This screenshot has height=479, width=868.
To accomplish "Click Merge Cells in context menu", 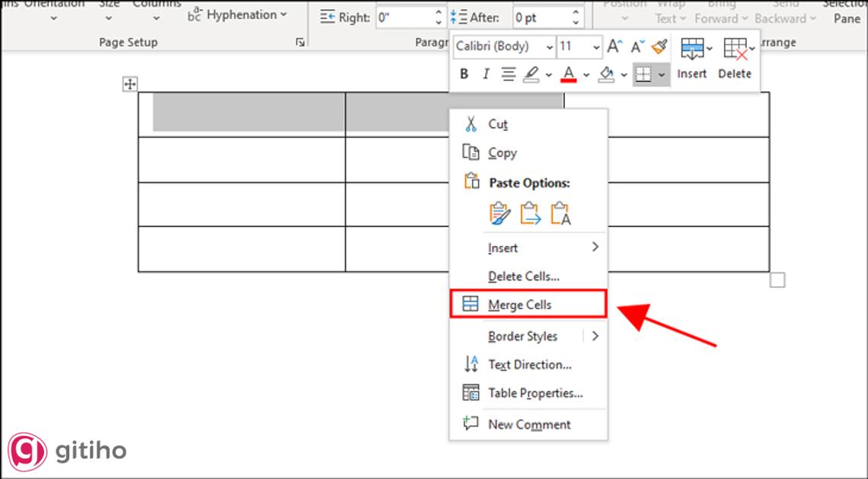I will (x=528, y=304).
